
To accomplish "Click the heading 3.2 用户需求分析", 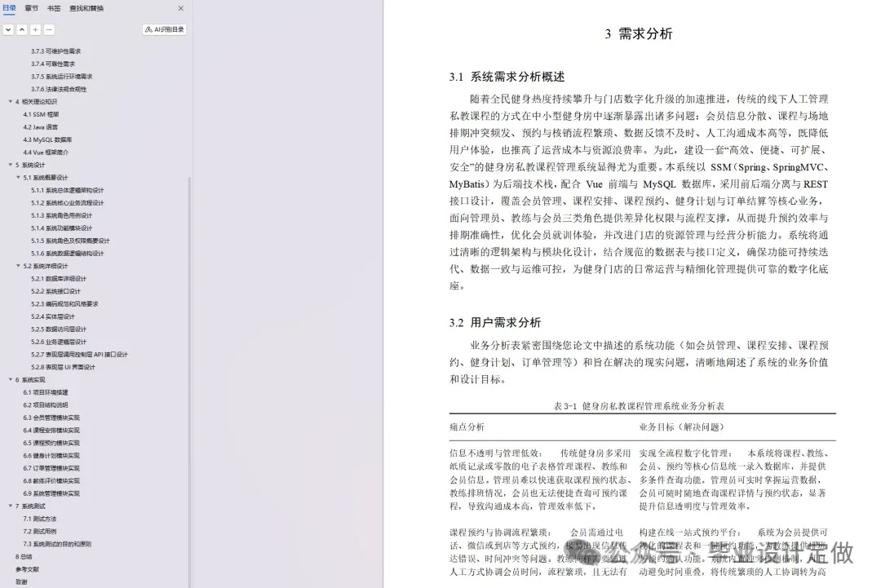I will pyautogui.click(x=495, y=322).
